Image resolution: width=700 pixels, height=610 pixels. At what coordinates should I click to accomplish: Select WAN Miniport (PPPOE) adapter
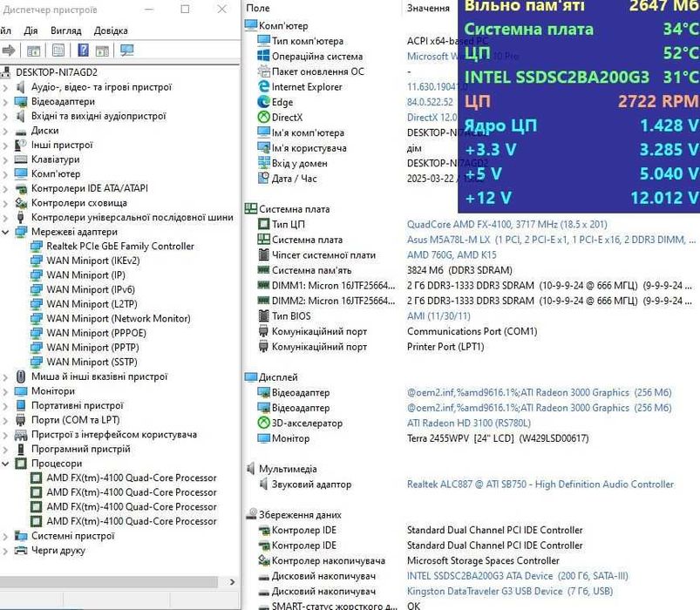(96, 333)
